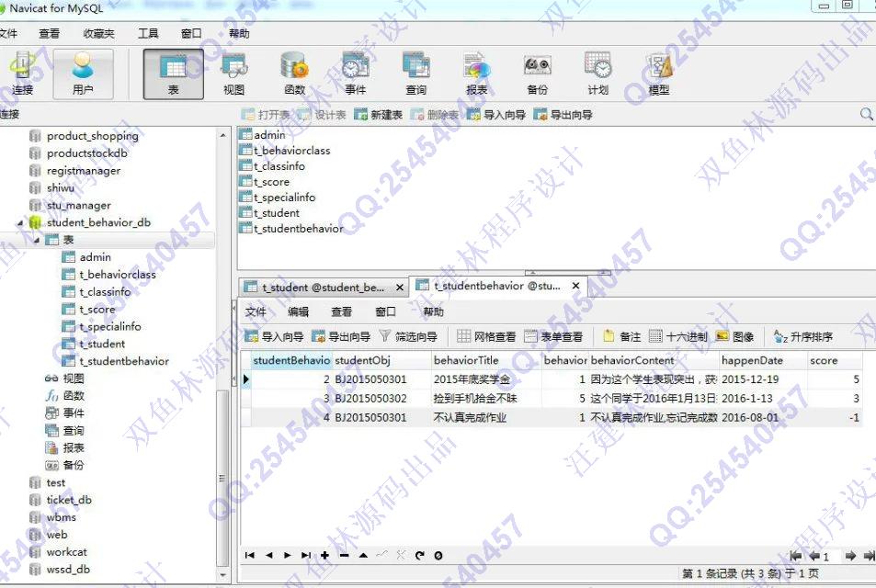This screenshot has height=588, width=876.
Task: Open 图像 (Image) viewer
Action: tap(734, 336)
